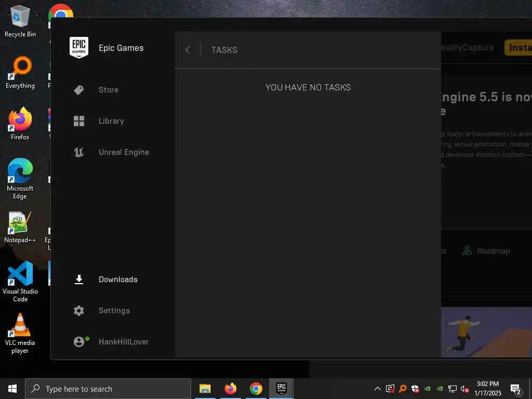Click the Epic Games logo icon
The width and height of the screenshot is (532, 399).
pyautogui.click(x=79, y=47)
